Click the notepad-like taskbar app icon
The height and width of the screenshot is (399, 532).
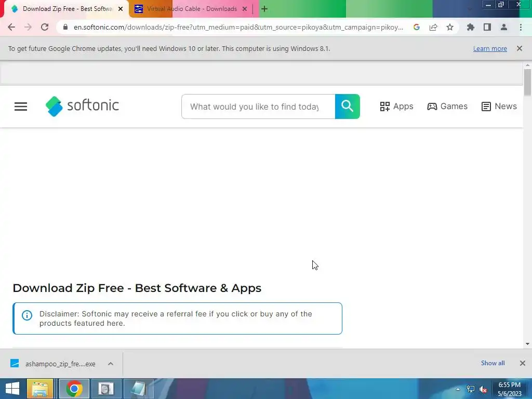(x=138, y=389)
